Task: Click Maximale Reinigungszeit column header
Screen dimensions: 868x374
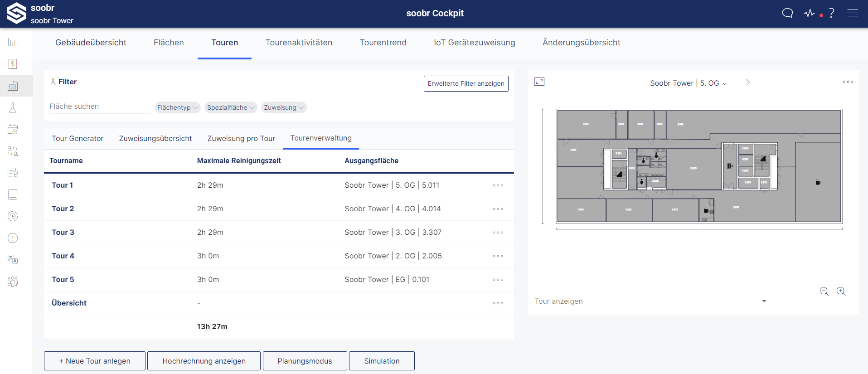Action: tap(239, 160)
